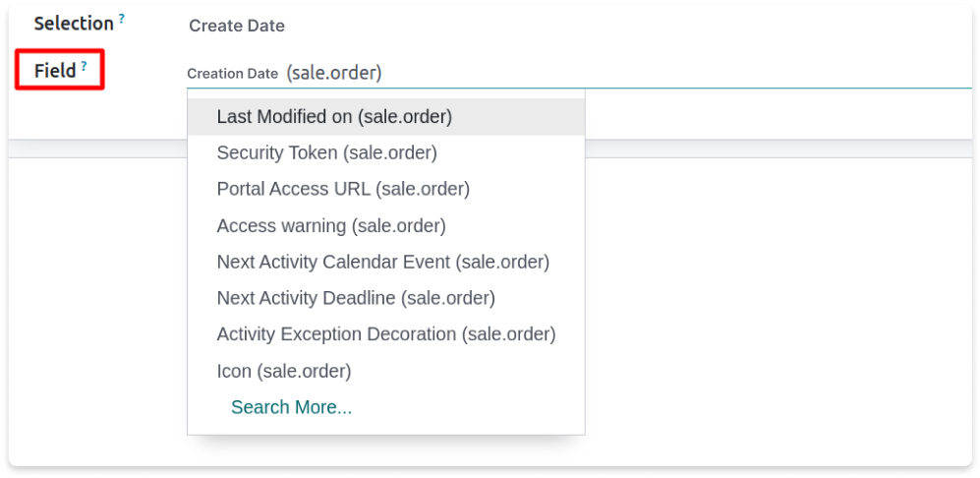Select Next Activity Deadline (sale.order) option
Viewport: 980px width, 478px height.
[x=386, y=298]
